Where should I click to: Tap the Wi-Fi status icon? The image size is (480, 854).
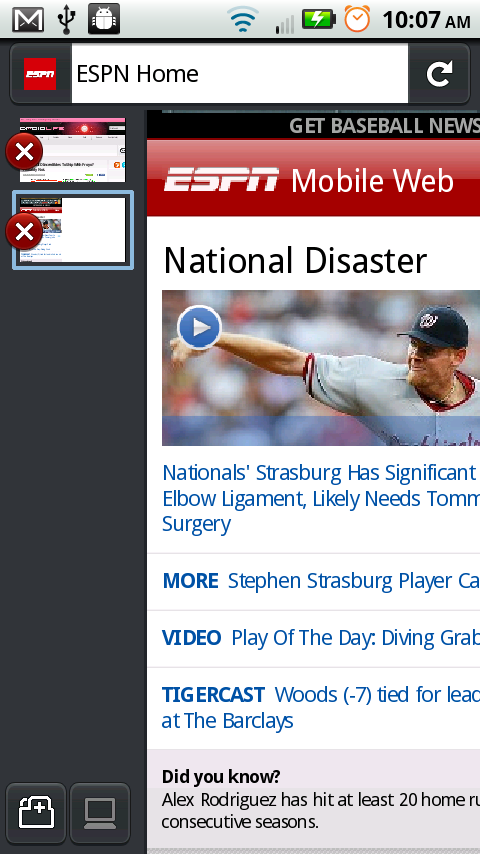coord(244,20)
